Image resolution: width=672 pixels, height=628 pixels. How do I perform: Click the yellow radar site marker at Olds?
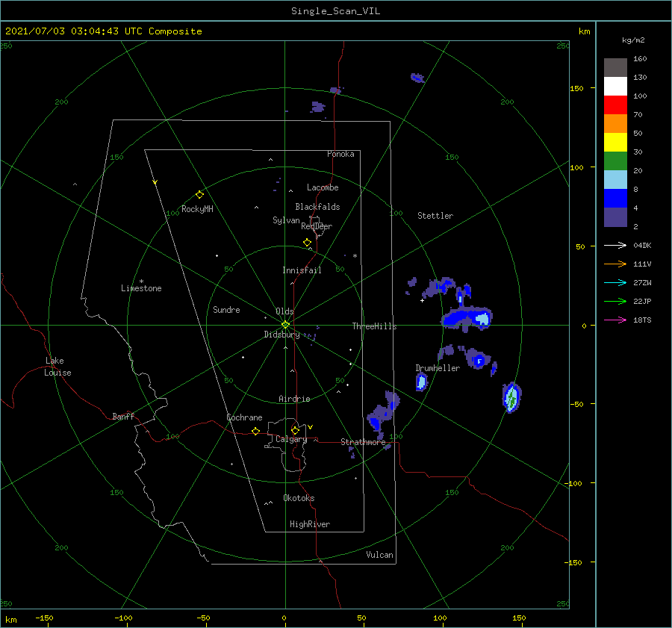click(285, 325)
